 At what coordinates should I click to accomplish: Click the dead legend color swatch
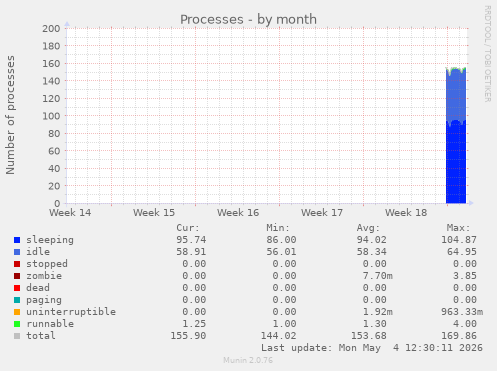(17, 288)
